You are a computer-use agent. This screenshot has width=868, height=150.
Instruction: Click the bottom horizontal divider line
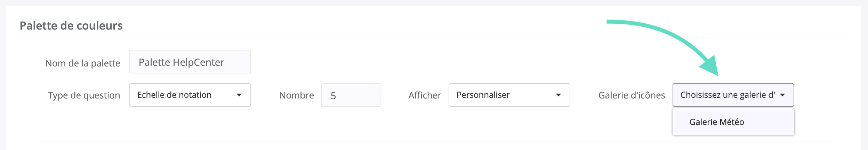click(348, 142)
